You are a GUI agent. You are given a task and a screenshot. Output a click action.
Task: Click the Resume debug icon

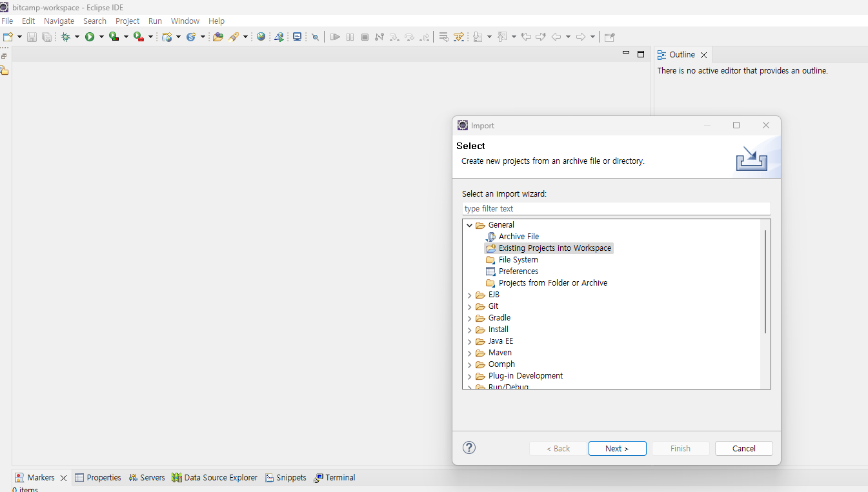(335, 37)
